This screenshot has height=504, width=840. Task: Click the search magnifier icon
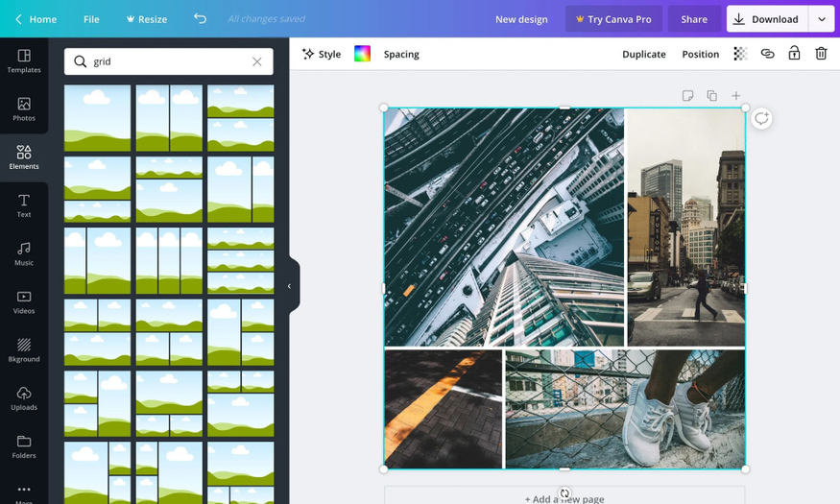80,61
